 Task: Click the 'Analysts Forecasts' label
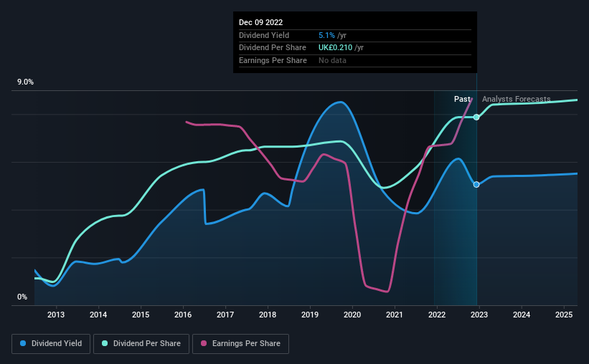(516, 99)
